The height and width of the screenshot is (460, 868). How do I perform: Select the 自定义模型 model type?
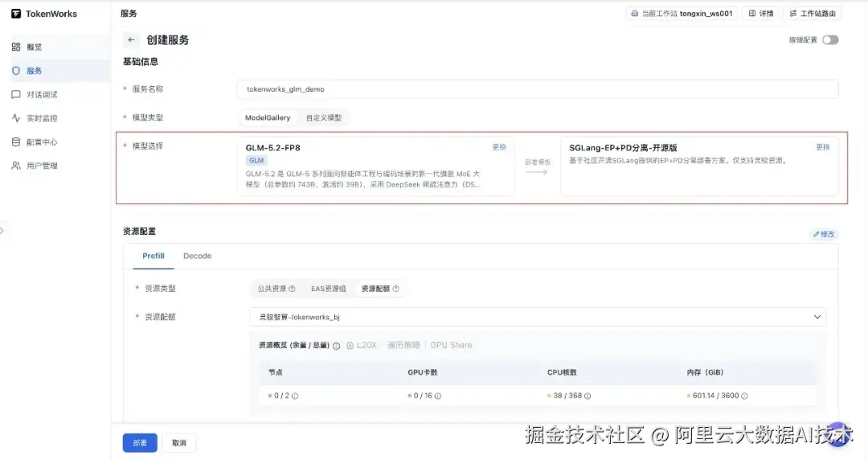click(x=324, y=117)
